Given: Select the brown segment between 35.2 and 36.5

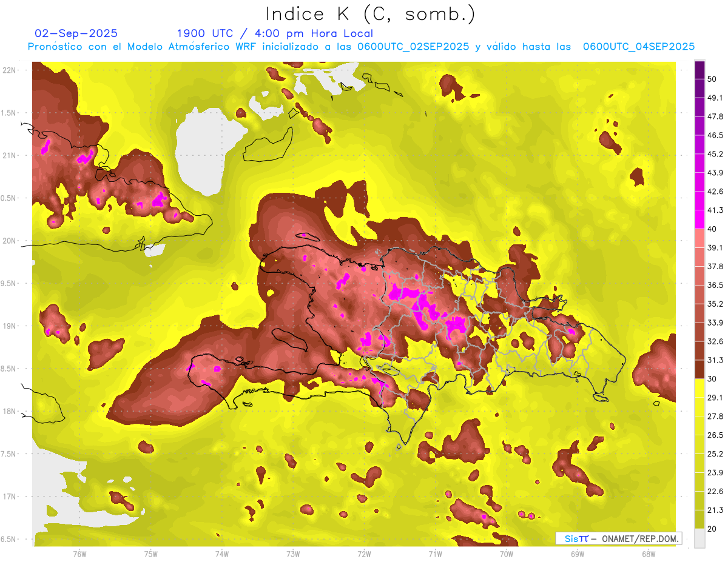Looking at the screenshot, I should pos(699,294).
